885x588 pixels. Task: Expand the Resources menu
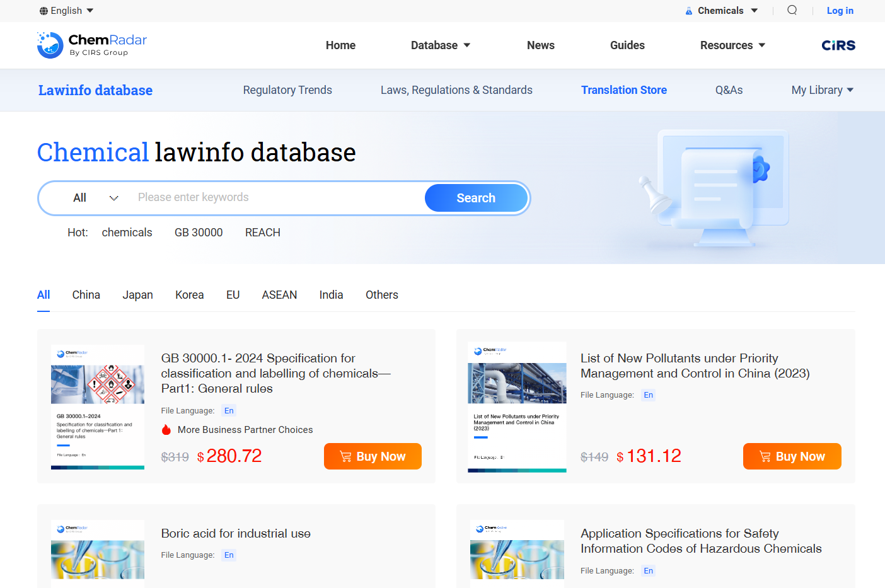point(732,45)
